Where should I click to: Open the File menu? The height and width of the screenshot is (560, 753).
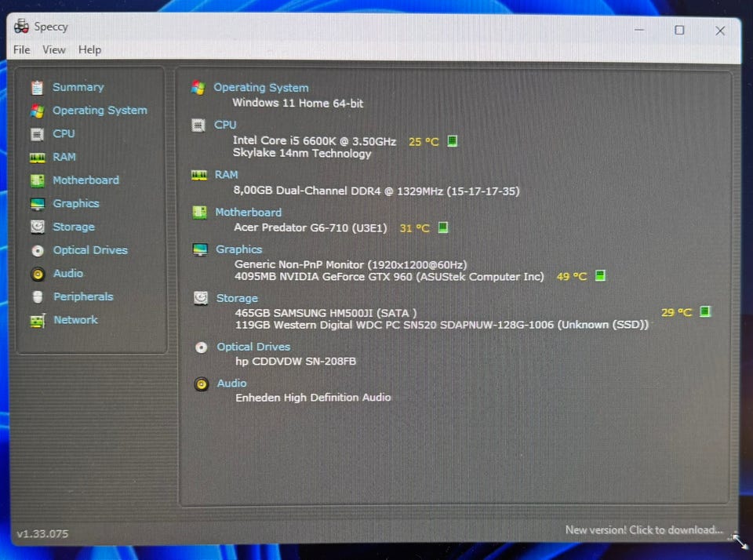22,50
